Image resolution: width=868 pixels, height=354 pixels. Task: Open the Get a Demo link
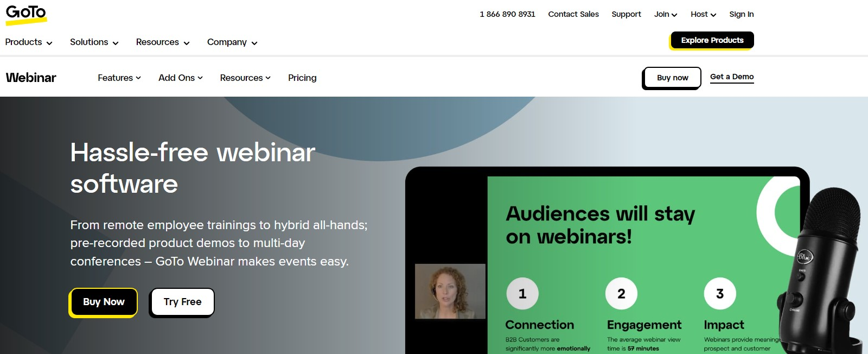(732, 77)
